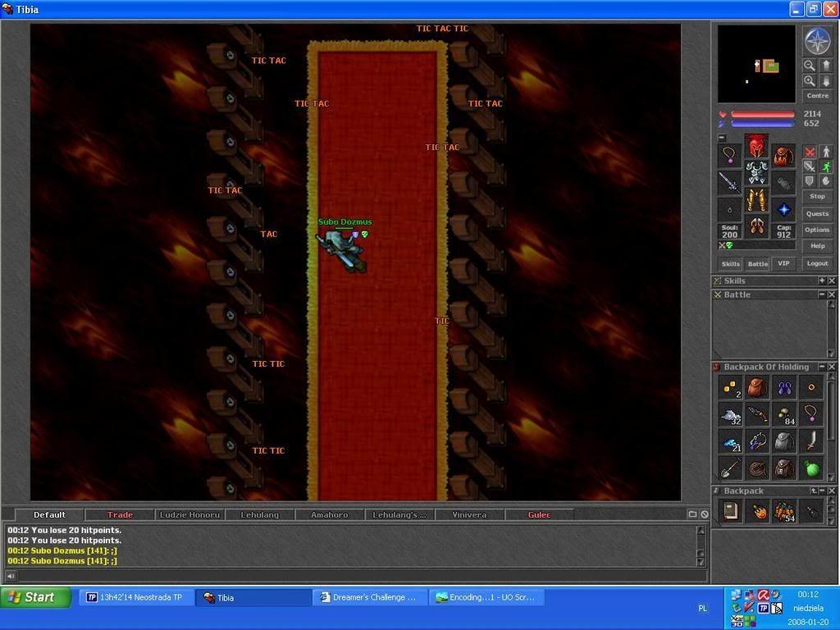The width and height of the screenshot is (840, 630).
Task: Move minimap down one floor
Action: (825, 81)
